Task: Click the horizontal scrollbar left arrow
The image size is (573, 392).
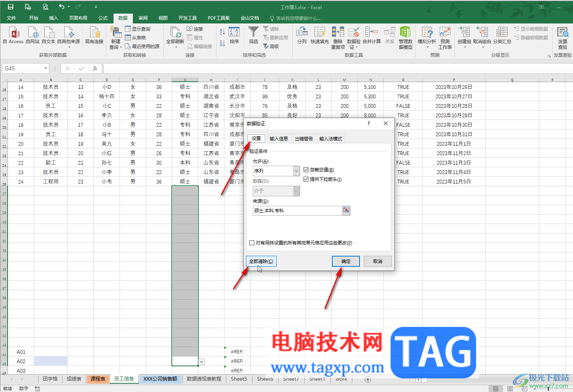Action: coord(418,380)
